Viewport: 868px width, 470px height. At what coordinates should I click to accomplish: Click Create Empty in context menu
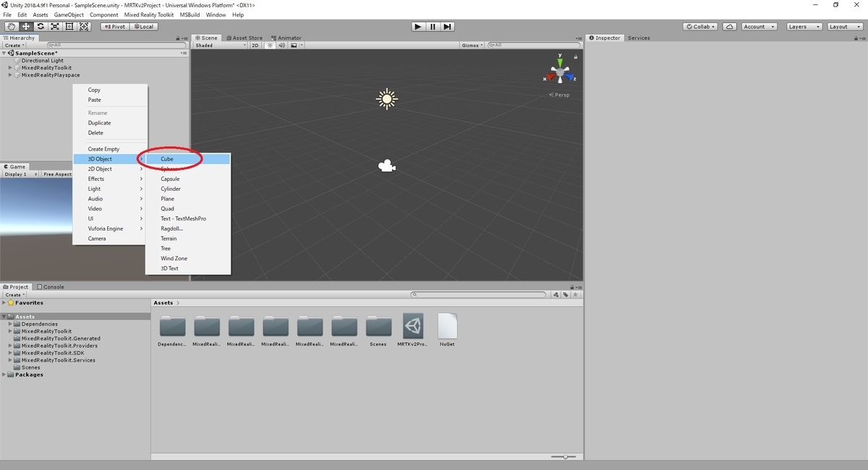(110, 149)
